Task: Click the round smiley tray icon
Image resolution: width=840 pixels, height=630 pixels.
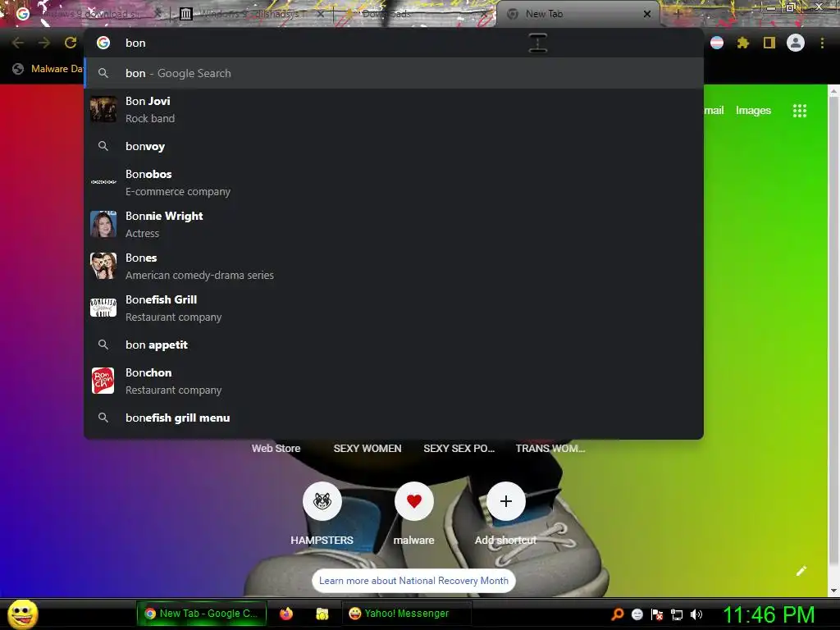Action: pos(637,614)
